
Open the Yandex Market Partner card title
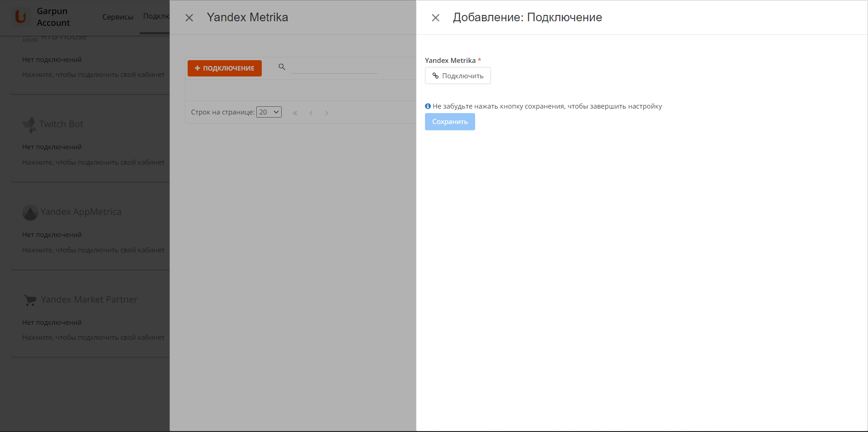[89, 299]
